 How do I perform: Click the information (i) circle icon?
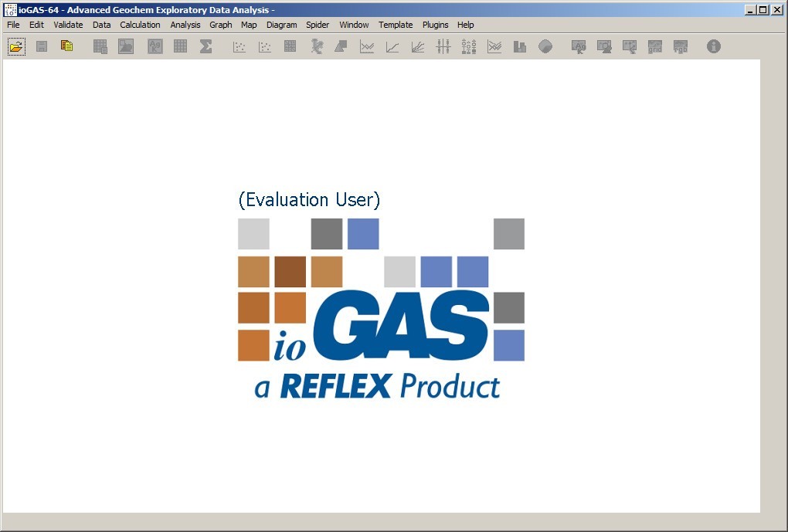714,47
